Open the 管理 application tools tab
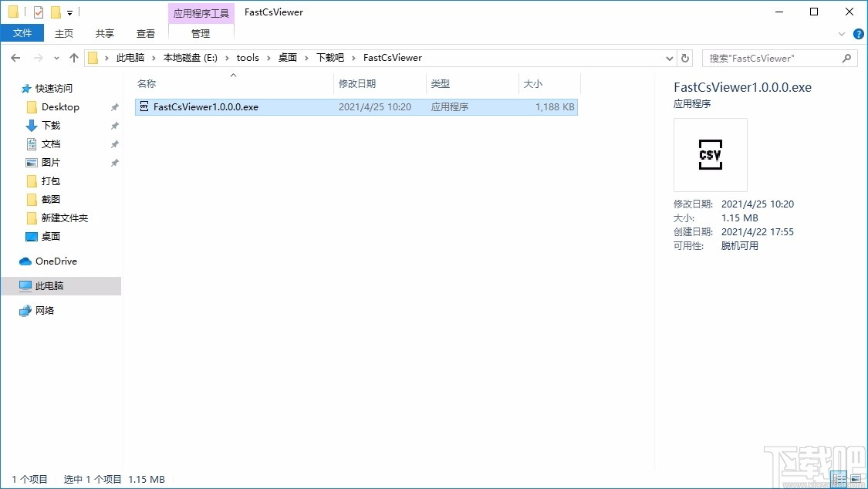Viewport: 868px width, 489px height. (201, 33)
